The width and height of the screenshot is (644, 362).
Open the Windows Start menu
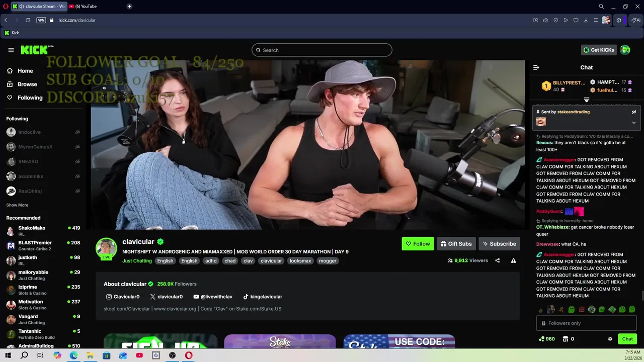[x=8, y=355]
